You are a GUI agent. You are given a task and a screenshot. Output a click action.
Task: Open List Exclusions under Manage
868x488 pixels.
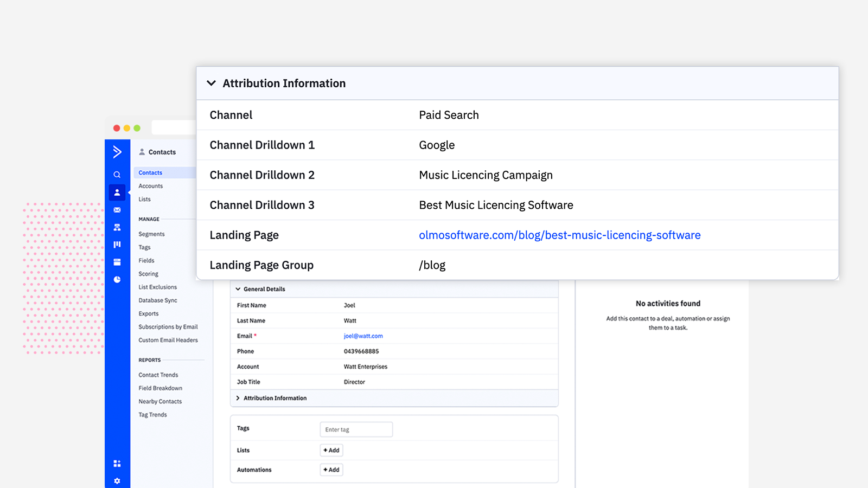157,287
